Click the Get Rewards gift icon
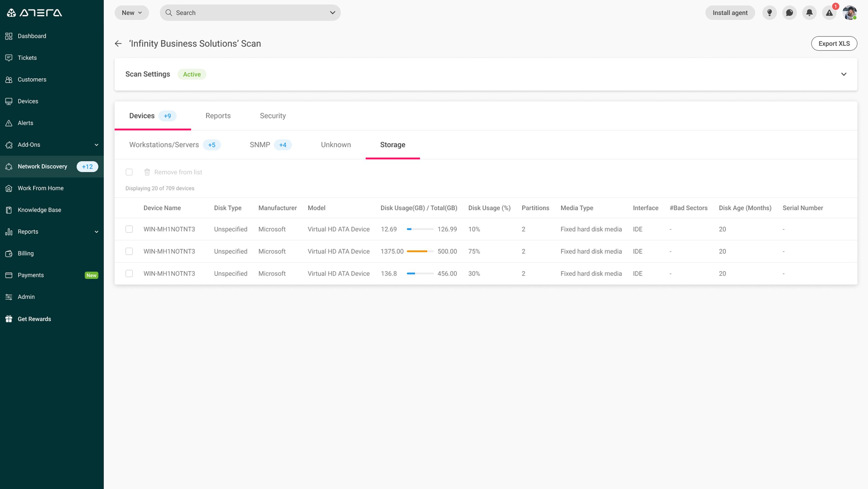 point(9,319)
